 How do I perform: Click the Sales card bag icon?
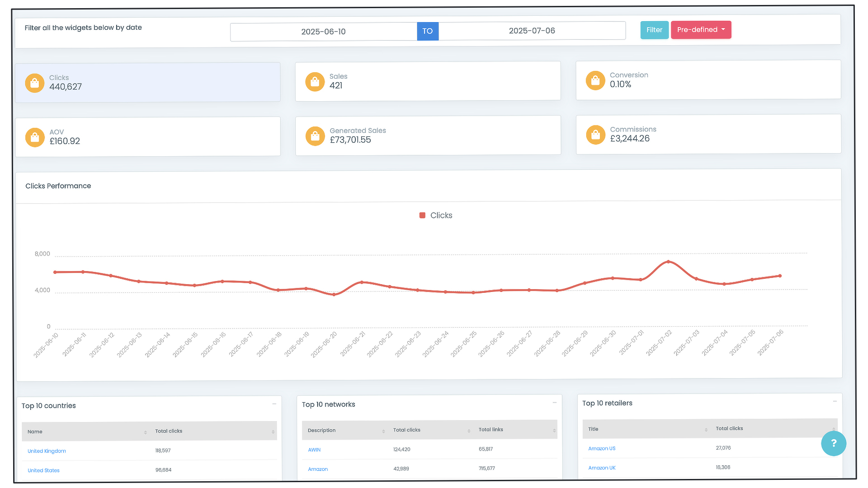[x=315, y=82]
